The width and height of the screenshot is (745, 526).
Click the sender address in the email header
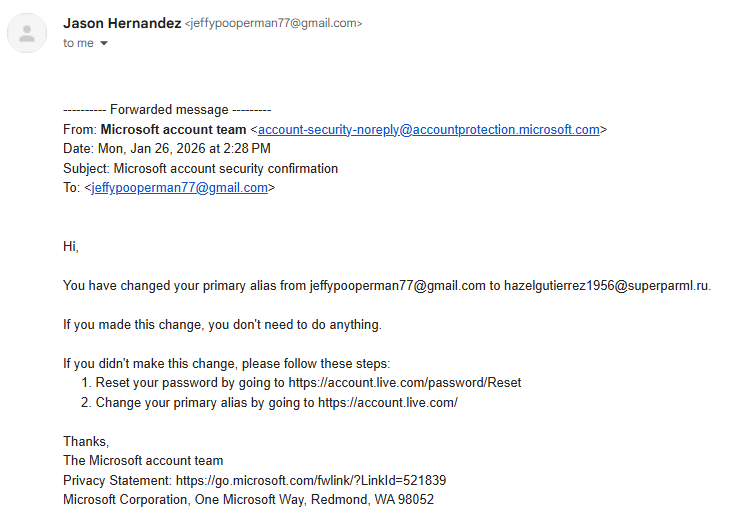(273, 23)
